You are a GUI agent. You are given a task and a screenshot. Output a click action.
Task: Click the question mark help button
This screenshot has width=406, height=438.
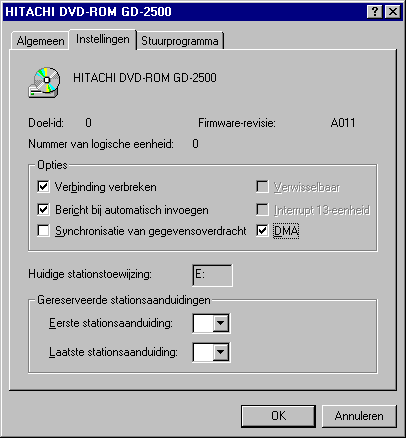coord(375,12)
